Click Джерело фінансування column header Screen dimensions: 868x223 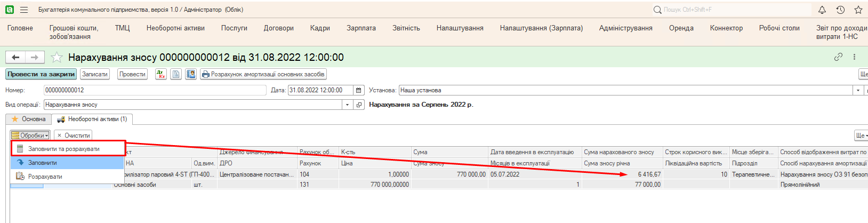tap(257, 152)
